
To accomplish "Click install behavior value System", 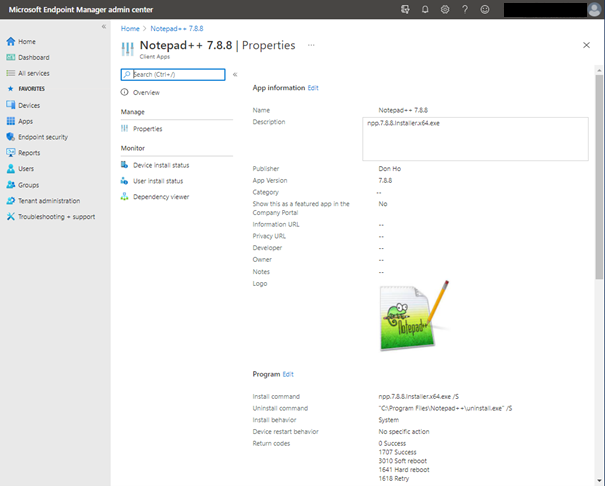I will 389,420.
